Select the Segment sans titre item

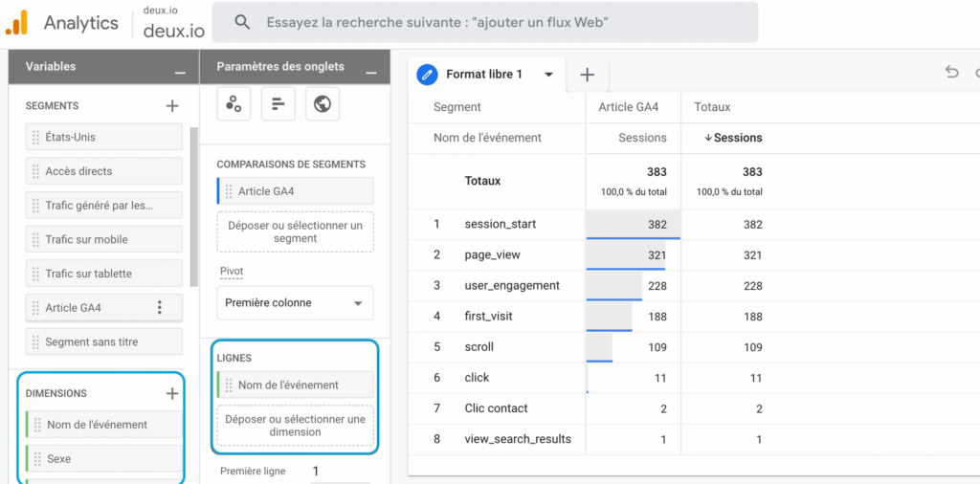[x=103, y=341]
